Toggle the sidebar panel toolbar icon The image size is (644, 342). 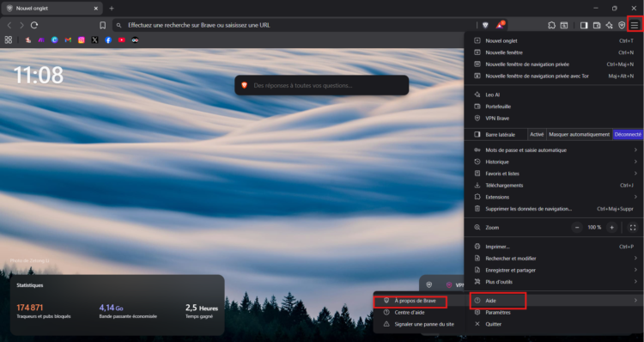tap(584, 25)
